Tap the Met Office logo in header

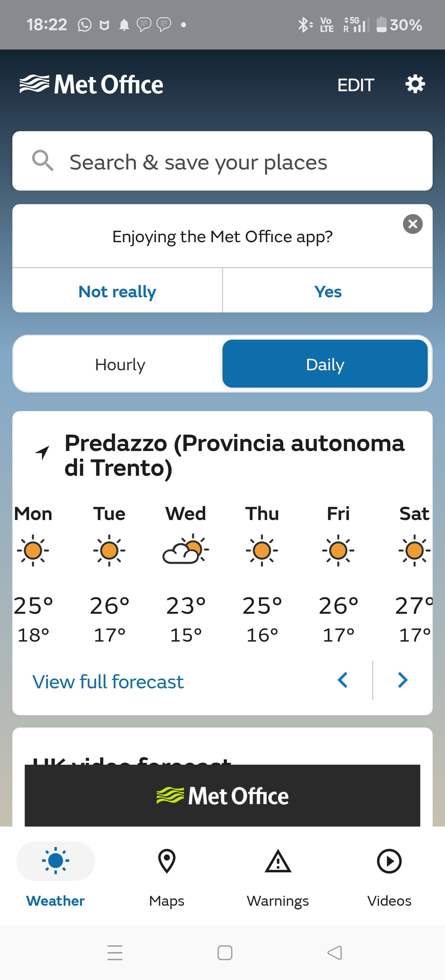click(x=91, y=84)
